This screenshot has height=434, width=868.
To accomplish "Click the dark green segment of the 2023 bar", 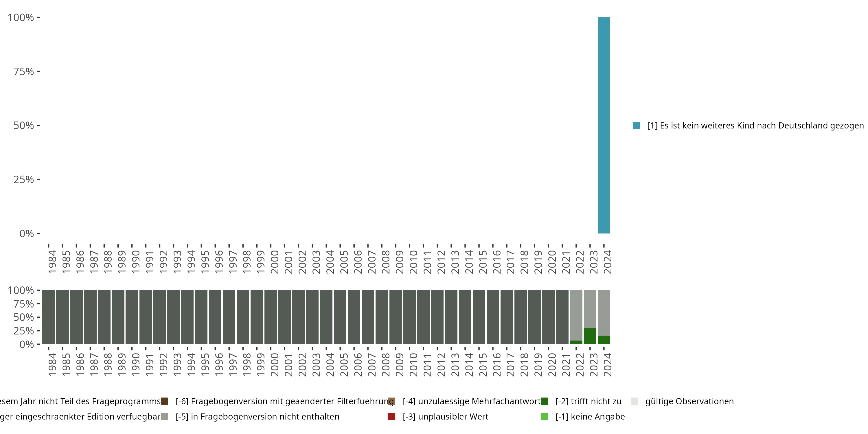I will (590, 336).
